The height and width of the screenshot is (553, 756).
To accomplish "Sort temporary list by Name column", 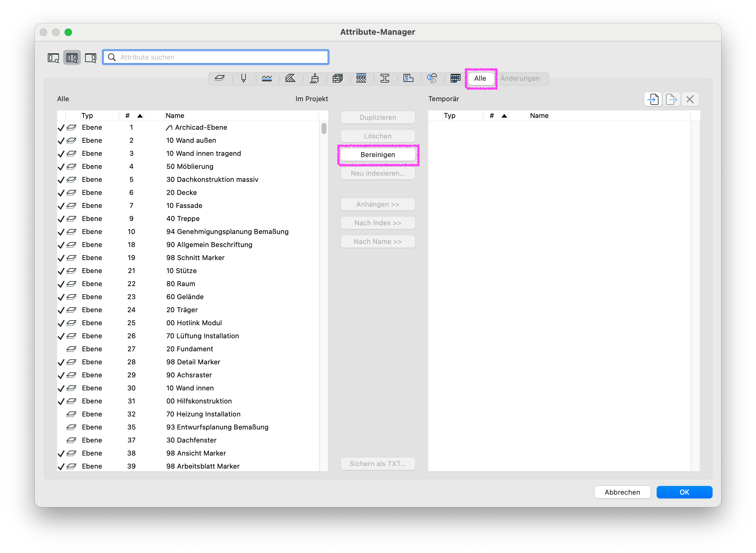I will pyautogui.click(x=610, y=116).
